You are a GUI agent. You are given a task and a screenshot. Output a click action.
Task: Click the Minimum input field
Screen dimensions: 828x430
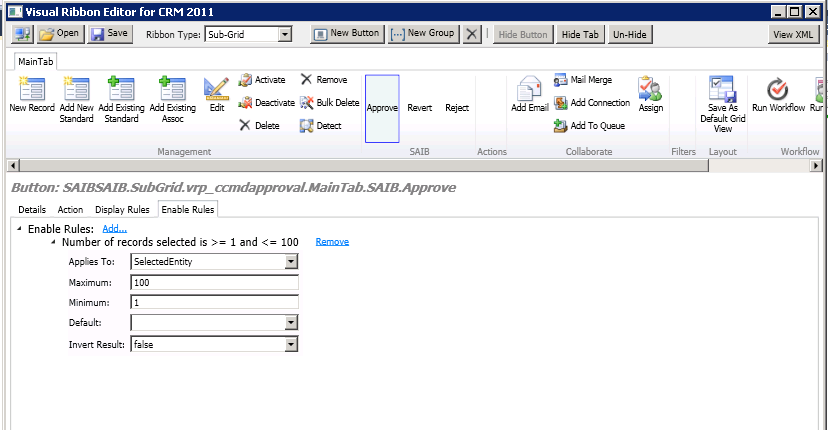[x=214, y=303]
